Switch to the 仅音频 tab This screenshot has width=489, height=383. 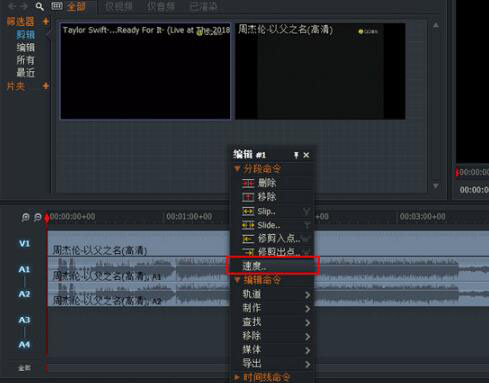point(161,7)
